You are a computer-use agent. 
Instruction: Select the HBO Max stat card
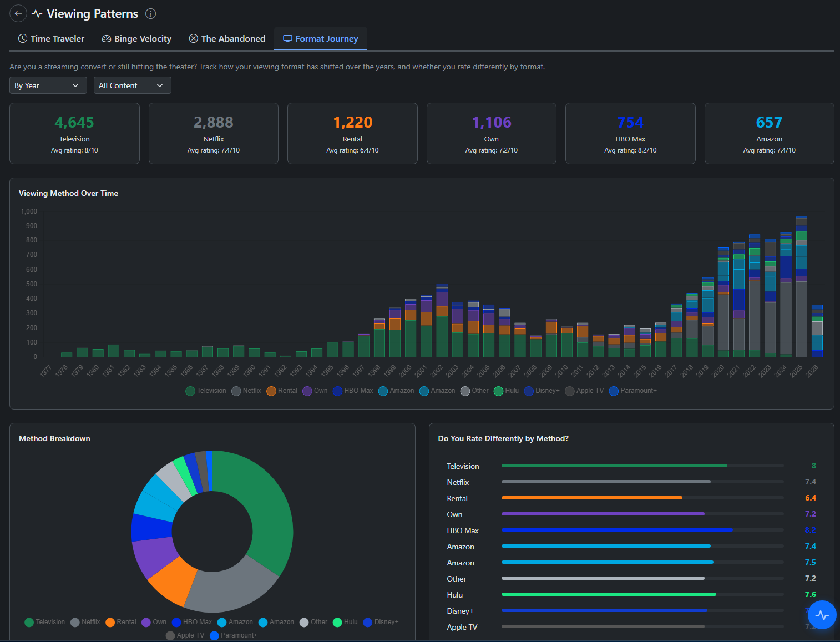pyautogui.click(x=630, y=133)
